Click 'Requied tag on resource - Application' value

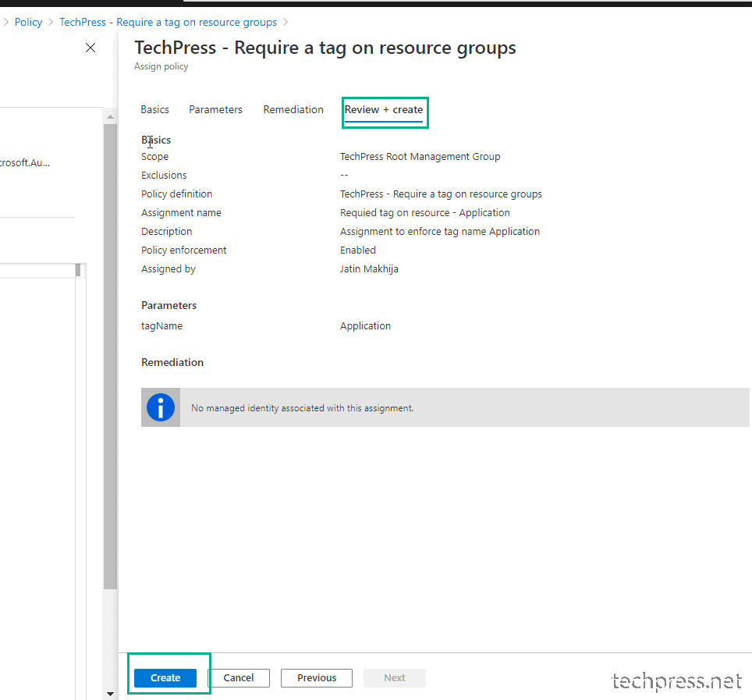click(x=425, y=212)
